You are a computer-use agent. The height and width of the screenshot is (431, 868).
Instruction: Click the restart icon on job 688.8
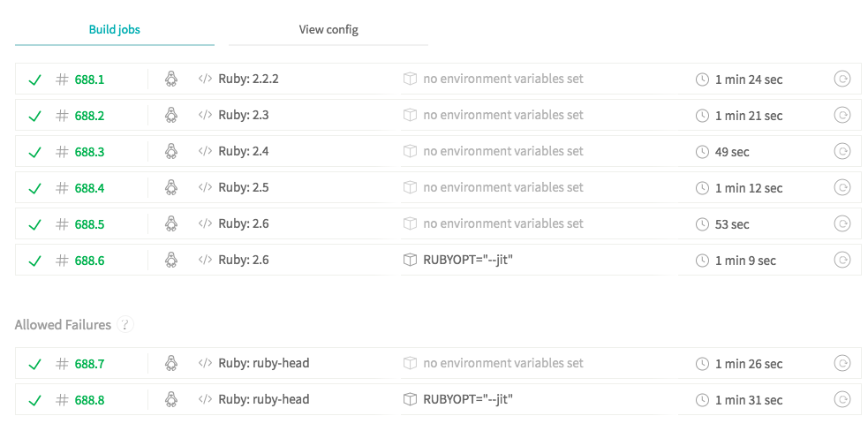(842, 399)
